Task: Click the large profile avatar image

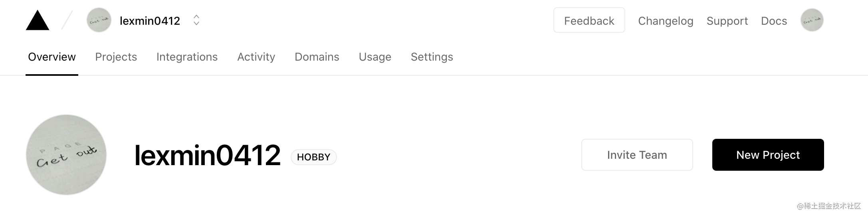Action: [66, 155]
